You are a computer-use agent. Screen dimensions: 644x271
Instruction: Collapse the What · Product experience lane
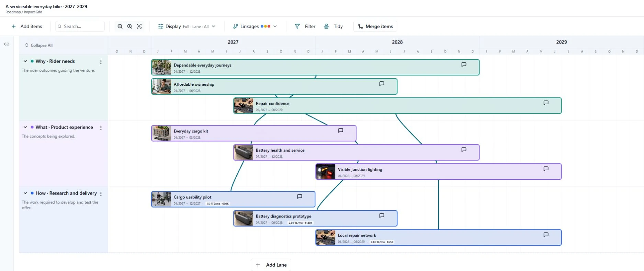(25, 127)
